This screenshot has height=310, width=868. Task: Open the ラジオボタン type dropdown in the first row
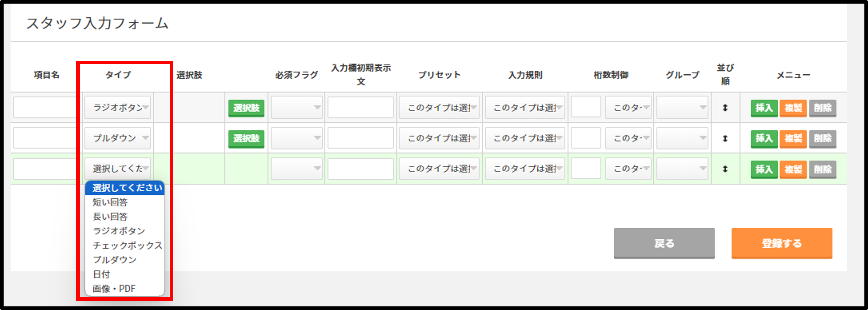117,107
